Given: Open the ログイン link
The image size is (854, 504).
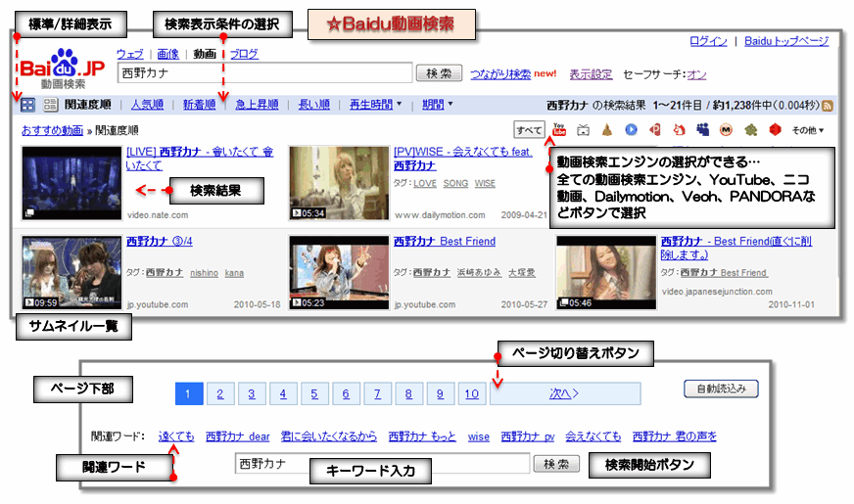Looking at the screenshot, I should point(708,41).
